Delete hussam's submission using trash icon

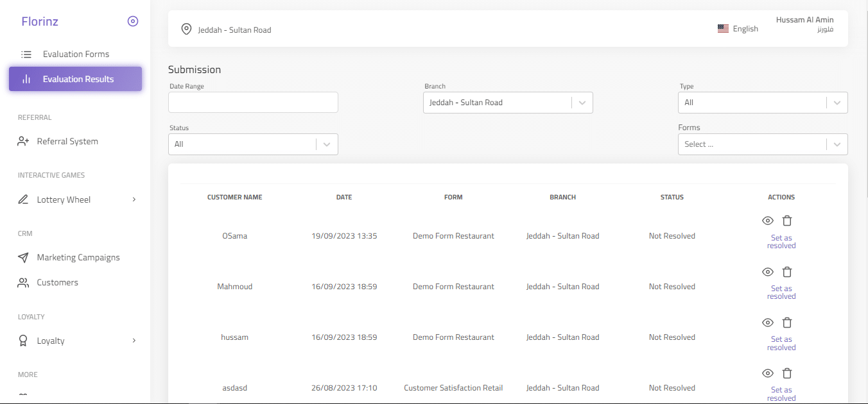coord(787,323)
